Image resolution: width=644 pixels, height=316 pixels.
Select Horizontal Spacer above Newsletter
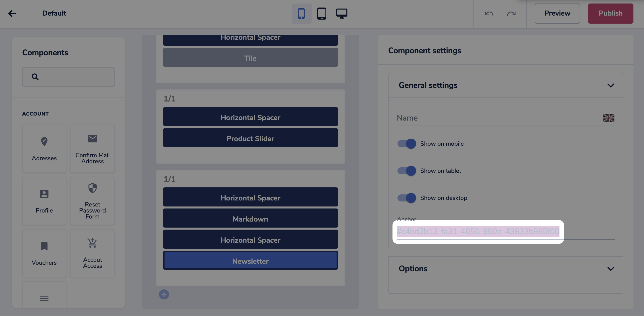click(x=250, y=239)
